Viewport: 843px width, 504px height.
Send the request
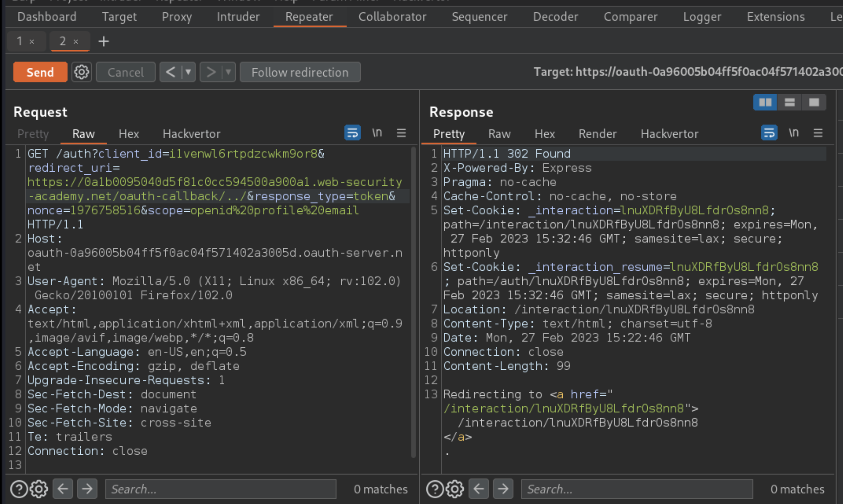pos(40,72)
